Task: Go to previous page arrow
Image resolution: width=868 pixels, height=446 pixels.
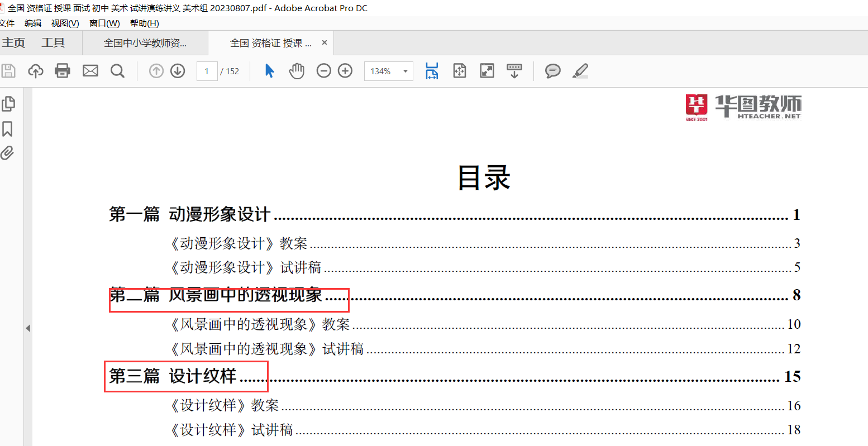Action: 156,71
